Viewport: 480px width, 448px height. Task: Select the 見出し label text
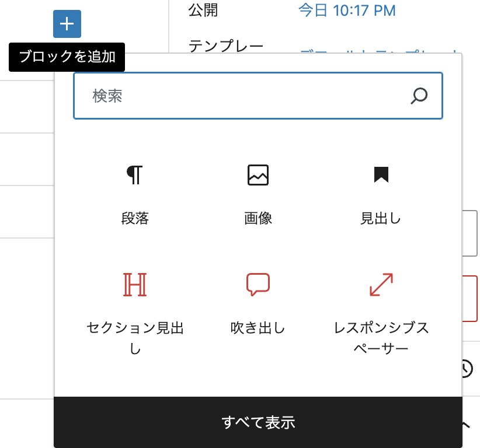point(381,219)
